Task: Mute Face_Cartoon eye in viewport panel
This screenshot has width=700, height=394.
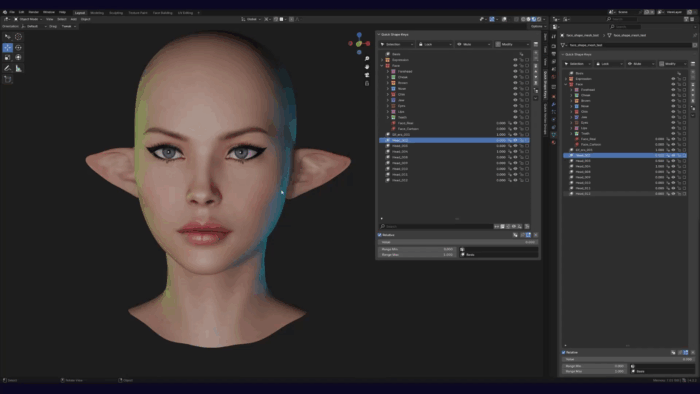Action: (515, 129)
